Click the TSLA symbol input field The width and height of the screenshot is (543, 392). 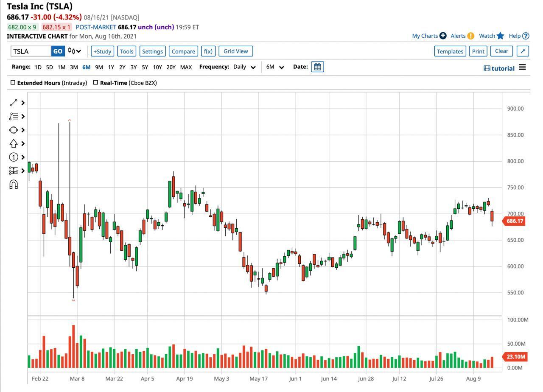pyautogui.click(x=31, y=51)
